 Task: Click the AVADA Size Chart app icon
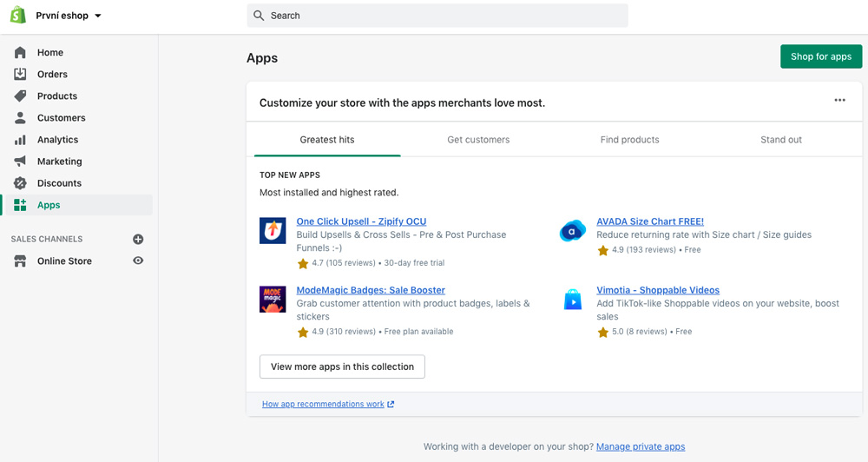572,230
